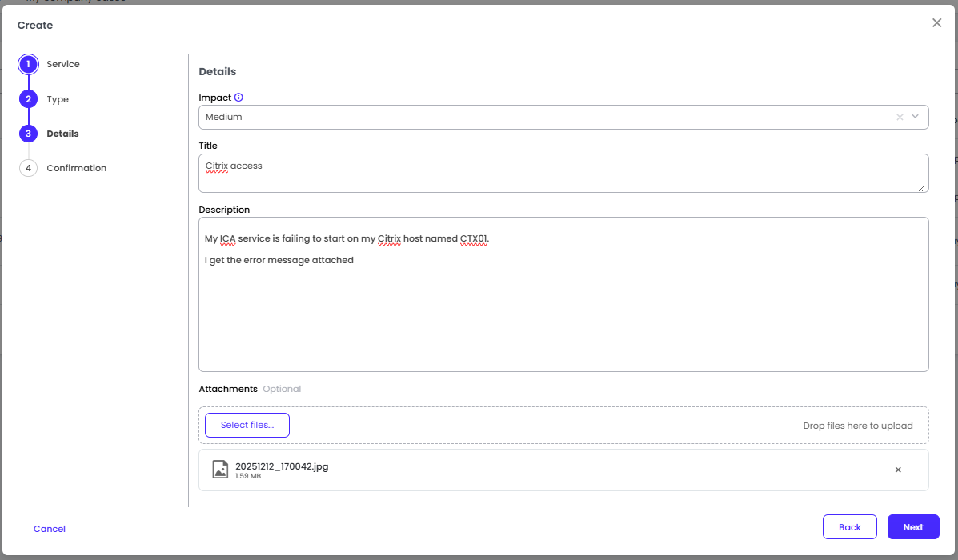This screenshot has width=958, height=560.
Task: Remove the attached 20251212_170042.jpg file
Action: (x=898, y=470)
